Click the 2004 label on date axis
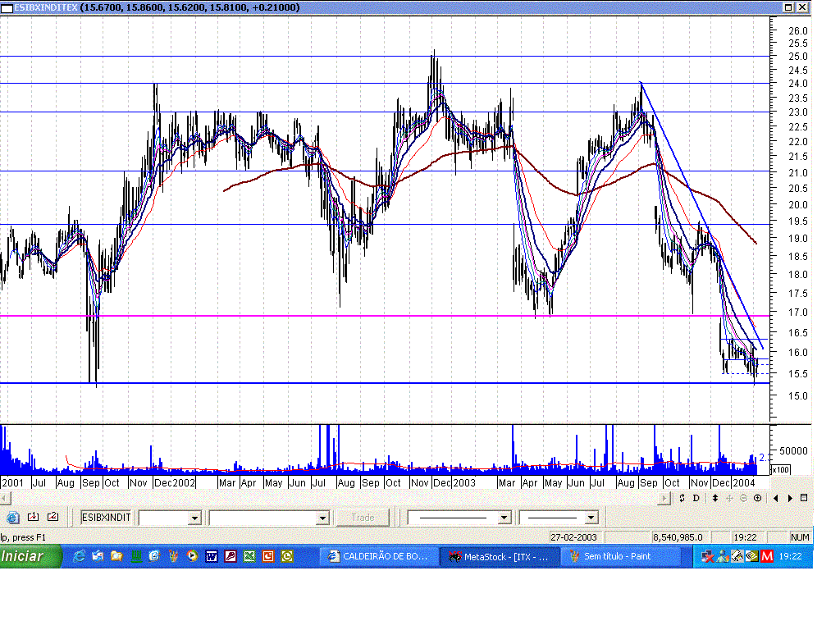 coord(743,482)
